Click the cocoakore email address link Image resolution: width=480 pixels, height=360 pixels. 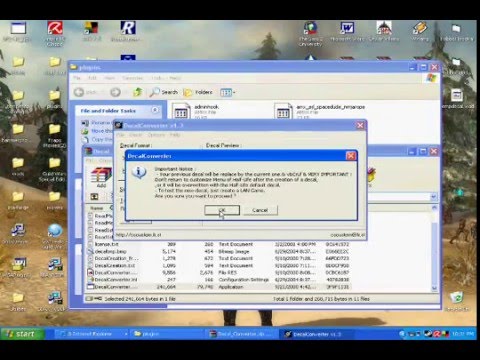click(x=347, y=235)
